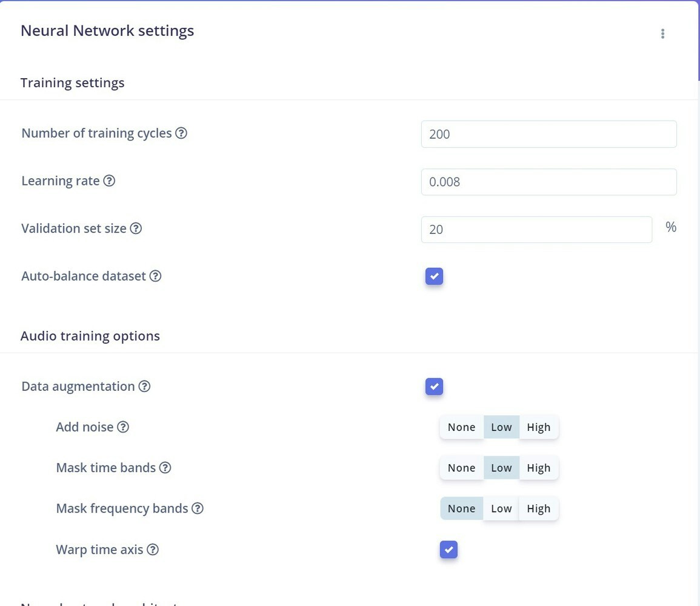
Task: Focus the Number of training cycles field
Action: [x=548, y=134]
